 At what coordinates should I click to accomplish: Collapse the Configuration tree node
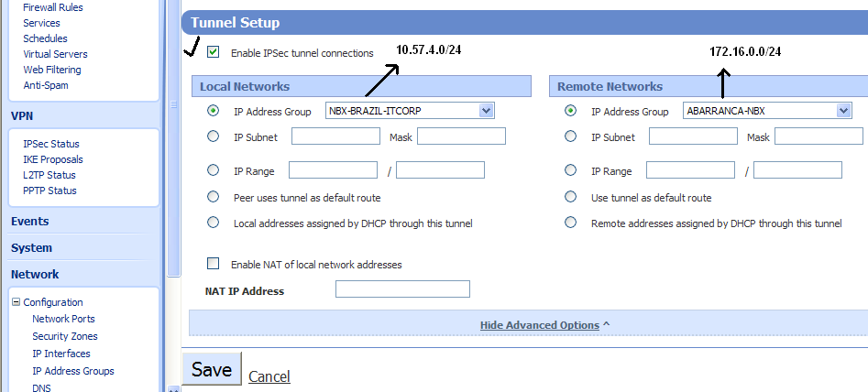coord(16,302)
